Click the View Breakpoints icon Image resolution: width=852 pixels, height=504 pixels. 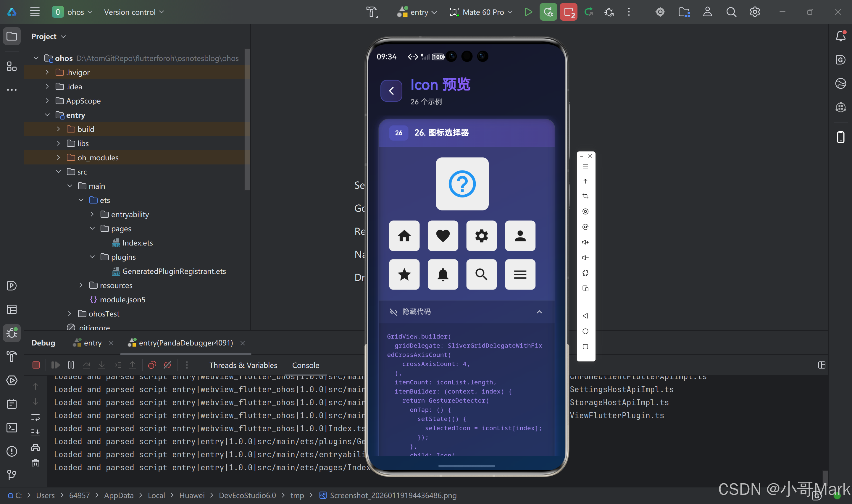click(152, 365)
